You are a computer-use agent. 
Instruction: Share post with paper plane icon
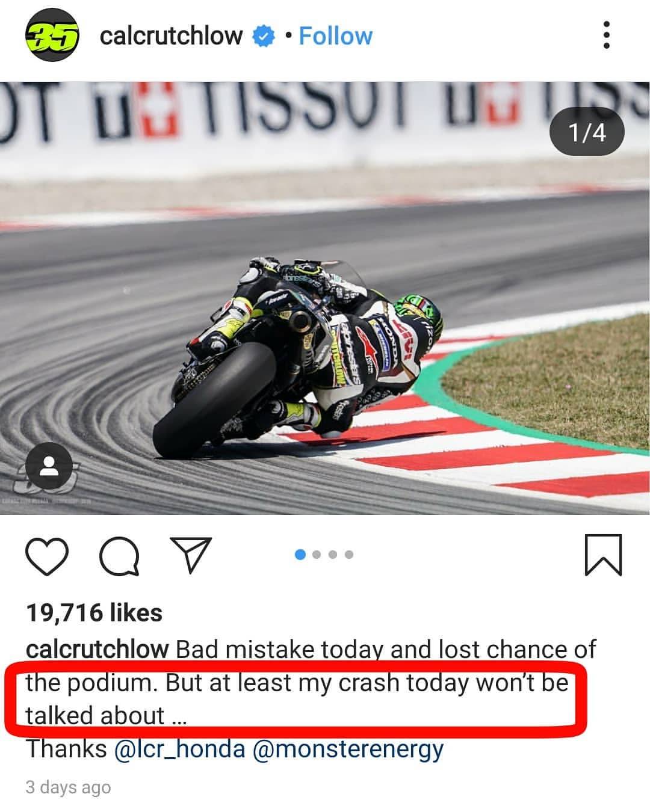(x=190, y=555)
